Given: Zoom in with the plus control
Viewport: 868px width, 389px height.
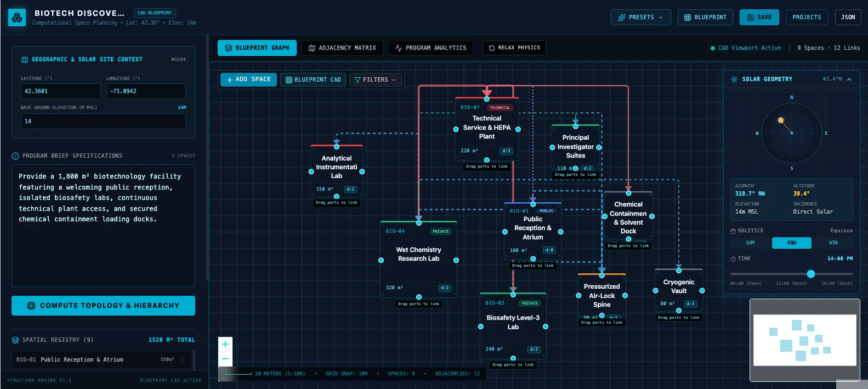Looking at the screenshot, I should [x=225, y=344].
